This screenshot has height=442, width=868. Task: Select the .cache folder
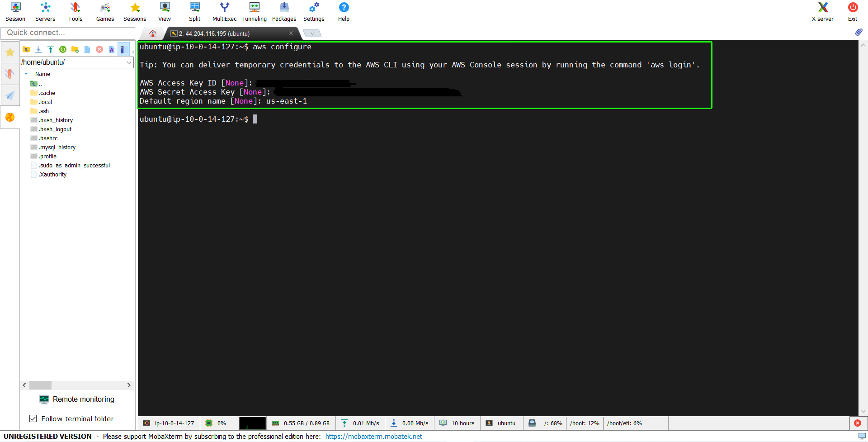pyautogui.click(x=43, y=93)
